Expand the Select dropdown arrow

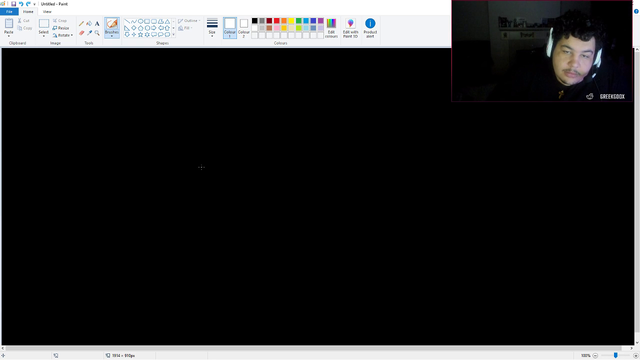point(44,36)
